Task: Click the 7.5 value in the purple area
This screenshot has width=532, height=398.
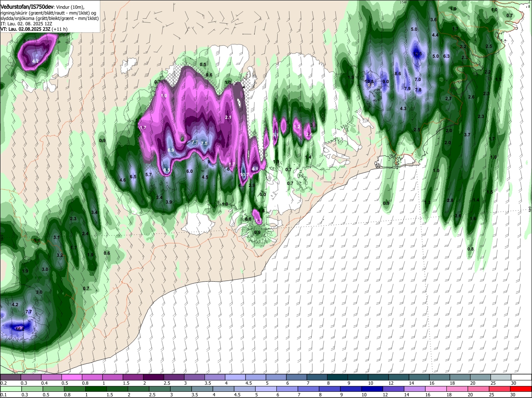Action: (x=204, y=143)
